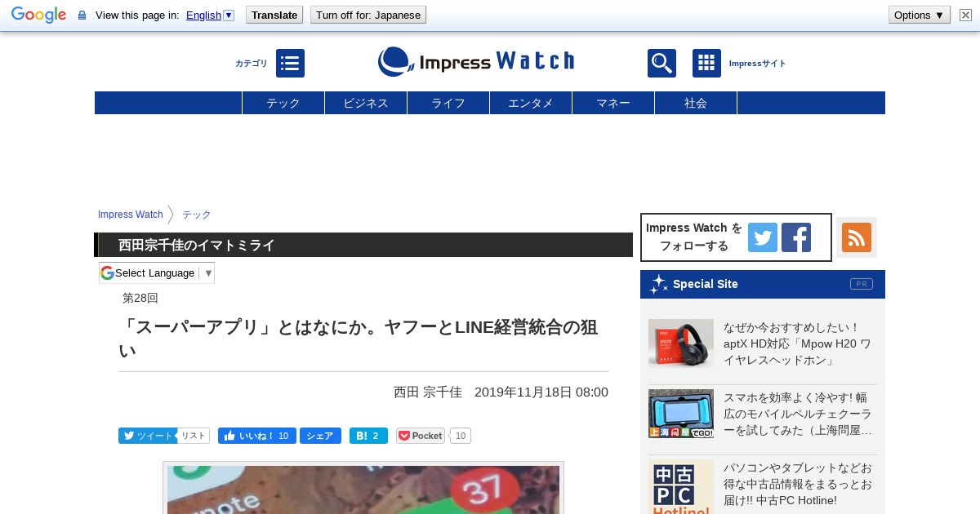Click the Twitter list button
Image resolution: width=980 pixels, height=514 pixels.
pyautogui.click(x=193, y=436)
